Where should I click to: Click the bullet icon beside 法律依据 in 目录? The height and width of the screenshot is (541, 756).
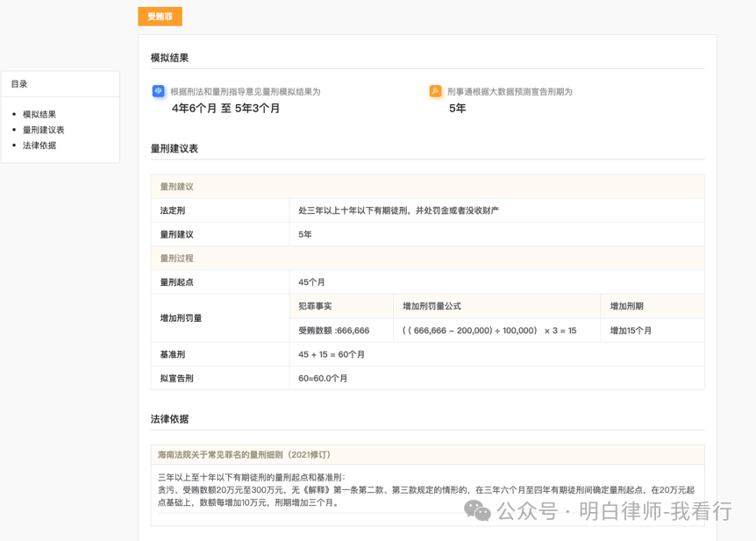(16, 145)
